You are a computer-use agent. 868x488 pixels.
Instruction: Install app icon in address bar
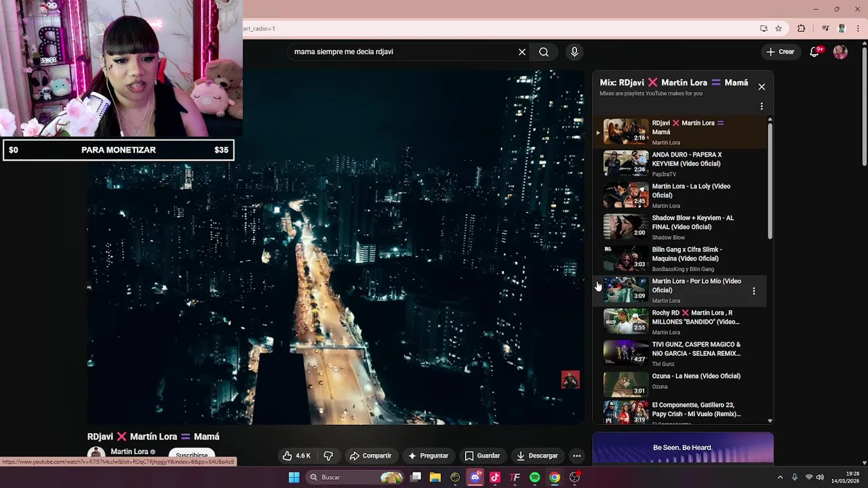click(x=764, y=28)
